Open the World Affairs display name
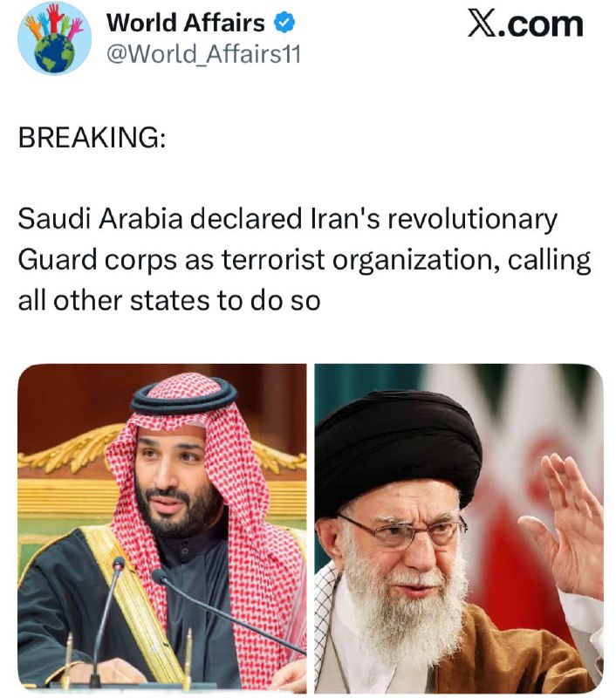Screen dimensions: 616x698 coord(186,23)
